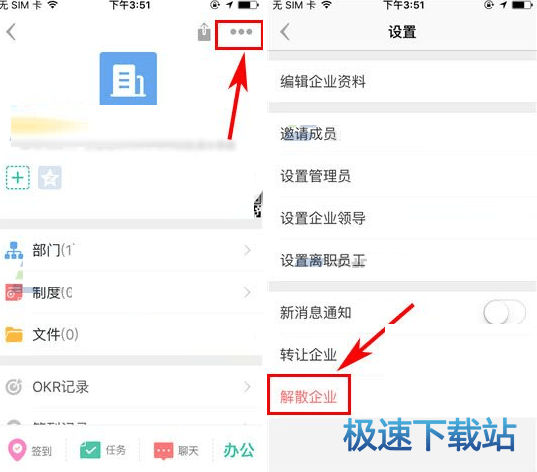The image size is (537, 472).
Task: Tap the red 解散企业 button
Action: [x=309, y=396]
